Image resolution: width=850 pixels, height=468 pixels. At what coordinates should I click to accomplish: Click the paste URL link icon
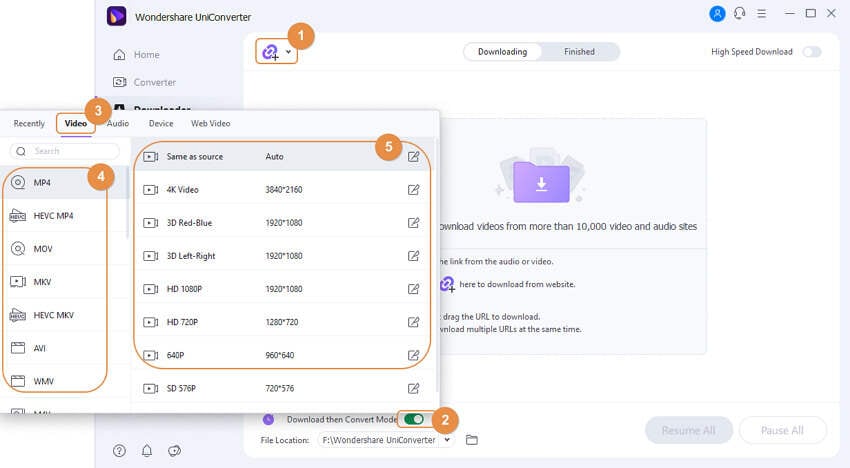pyautogui.click(x=270, y=52)
